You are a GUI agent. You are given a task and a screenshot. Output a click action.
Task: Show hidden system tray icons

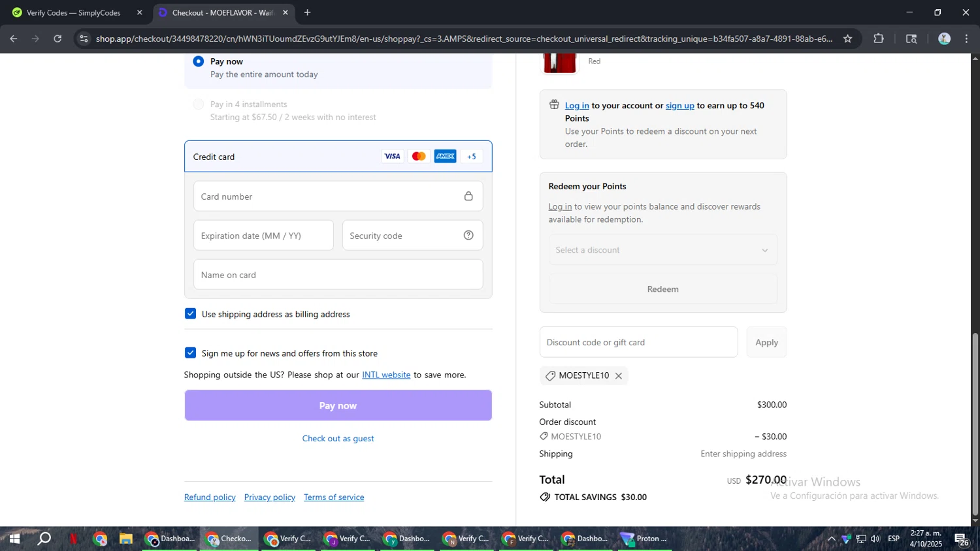[831, 539]
